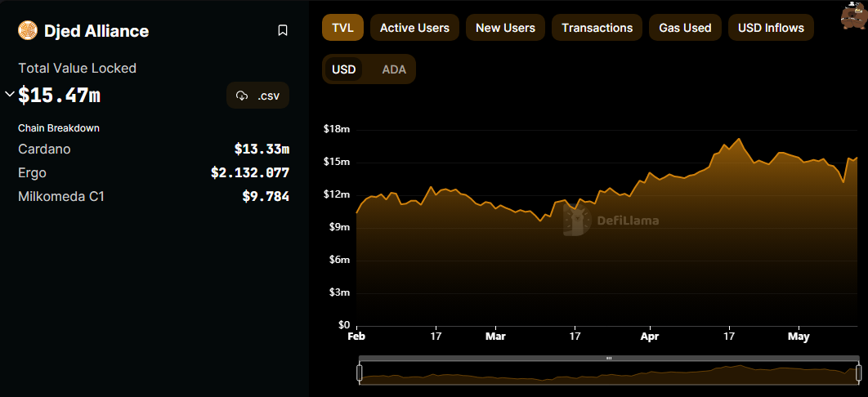Show the Gas Used chart
868x397 pixels.
pyautogui.click(x=685, y=28)
